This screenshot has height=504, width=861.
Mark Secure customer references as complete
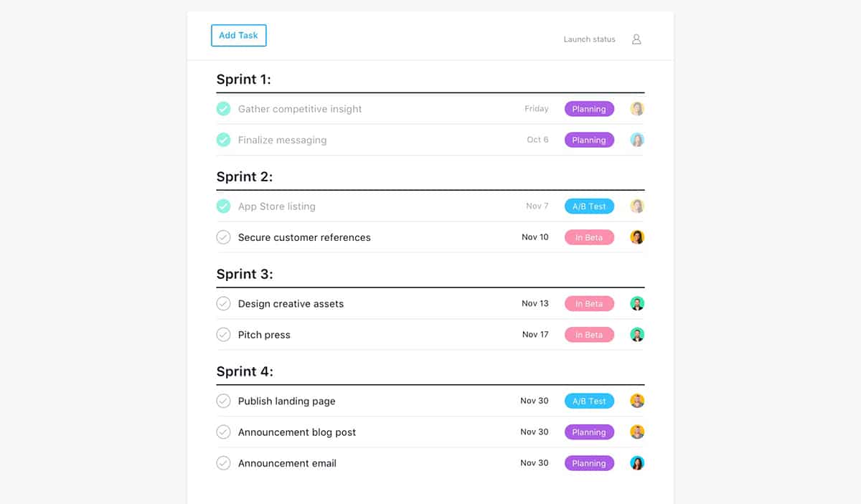pos(223,237)
